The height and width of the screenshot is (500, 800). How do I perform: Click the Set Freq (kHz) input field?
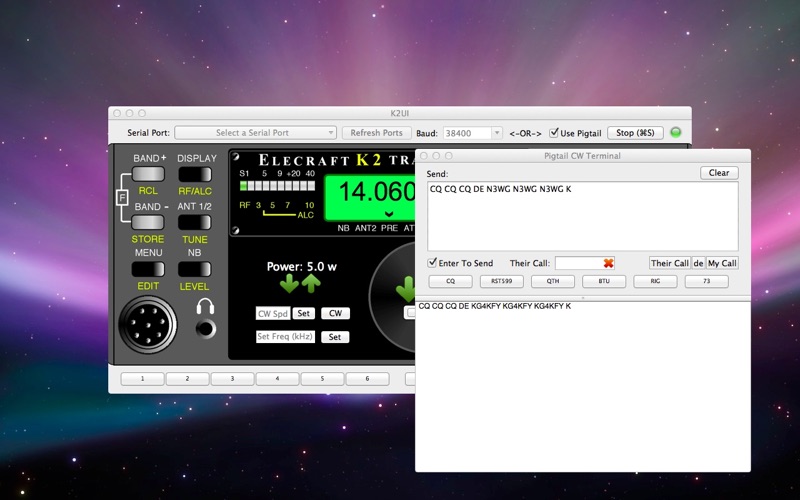(x=285, y=337)
